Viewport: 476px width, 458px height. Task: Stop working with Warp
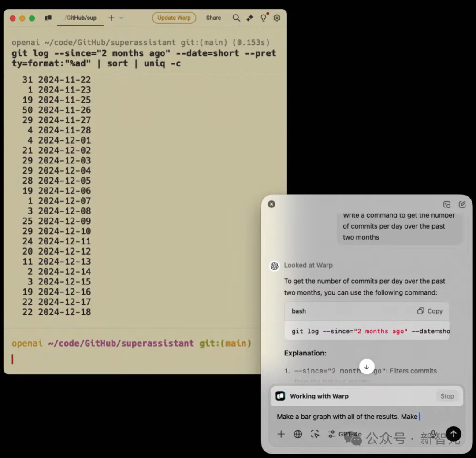[x=447, y=396]
